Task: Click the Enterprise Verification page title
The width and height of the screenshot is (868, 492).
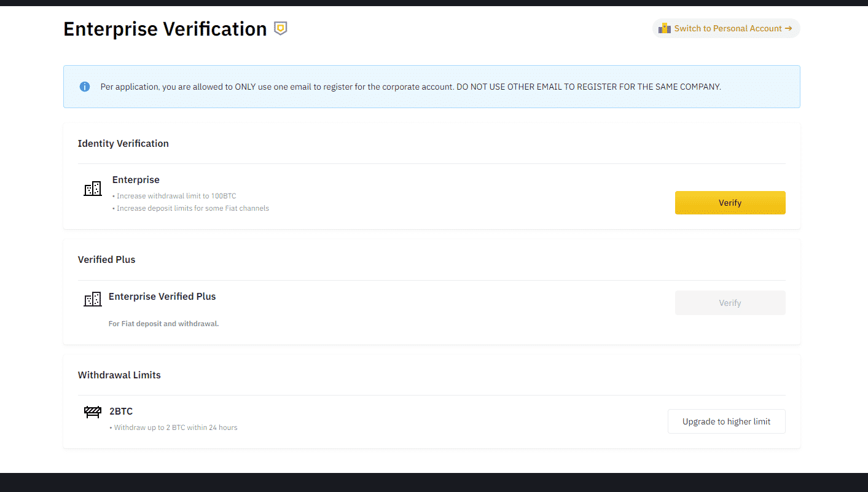Action: tap(165, 29)
